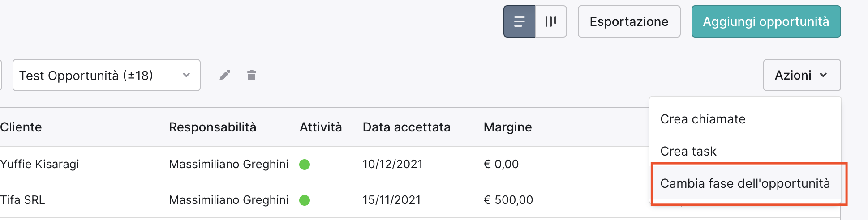Delete the saved filter with trash icon
Screen dimensions: 868x220
pyautogui.click(x=252, y=75)
